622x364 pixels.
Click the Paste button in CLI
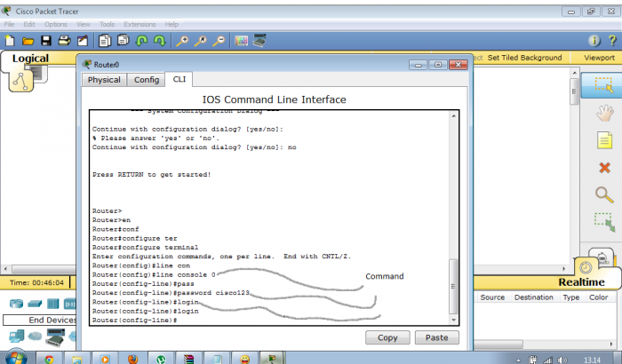pyautogui.click(x=437, y=337)
